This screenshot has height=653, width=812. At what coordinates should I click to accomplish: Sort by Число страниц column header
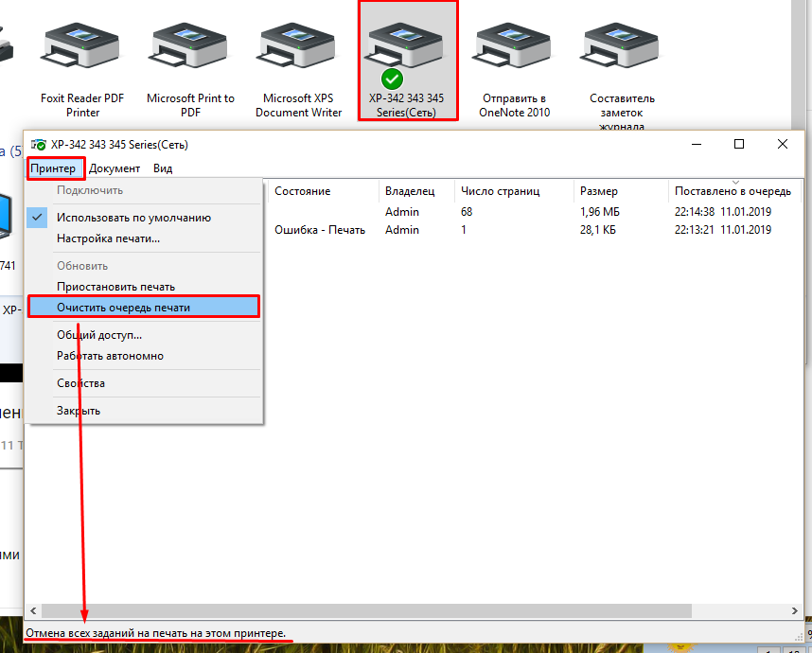click(514, 191)
